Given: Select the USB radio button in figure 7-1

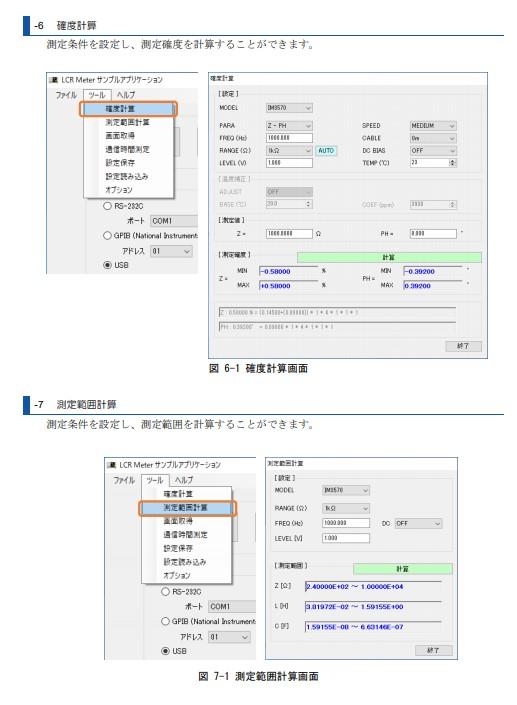Looking at the screenshot, I should pos(165,651).
